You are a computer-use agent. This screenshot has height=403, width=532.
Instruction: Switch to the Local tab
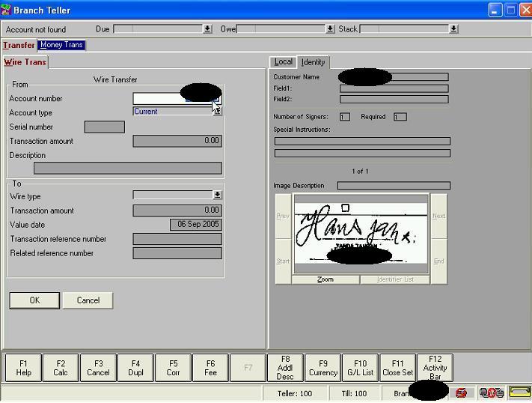(x=284, y=61)
